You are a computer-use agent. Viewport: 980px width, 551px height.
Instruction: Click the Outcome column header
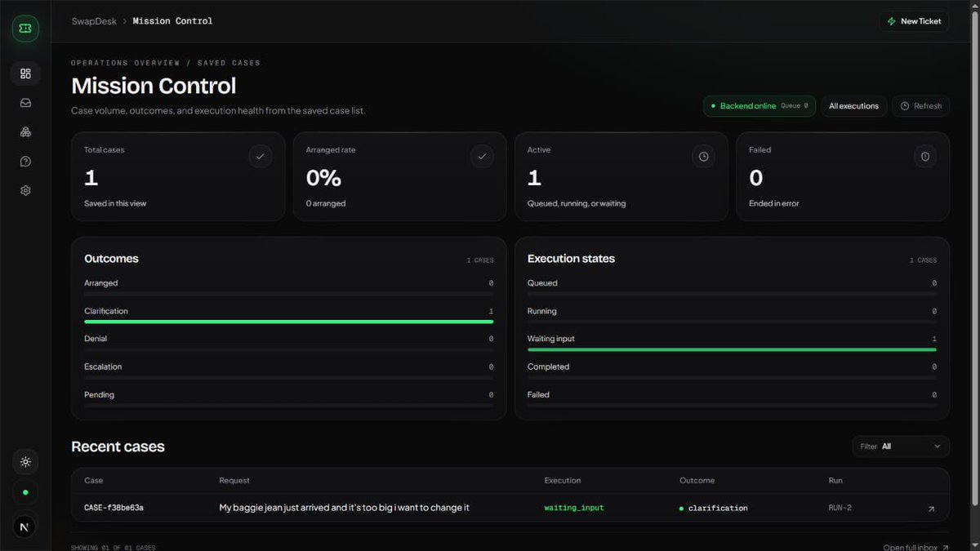coord(697,481)
